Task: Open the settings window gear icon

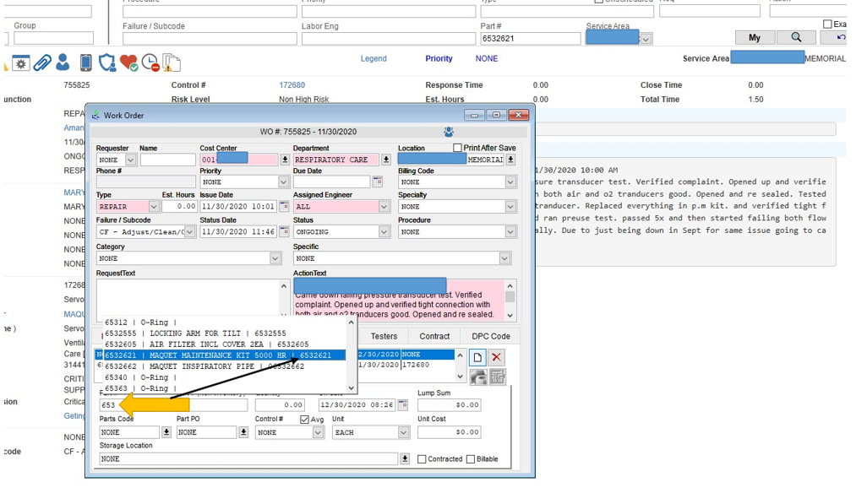Action: pyautogui.click(x=21, y=63)
